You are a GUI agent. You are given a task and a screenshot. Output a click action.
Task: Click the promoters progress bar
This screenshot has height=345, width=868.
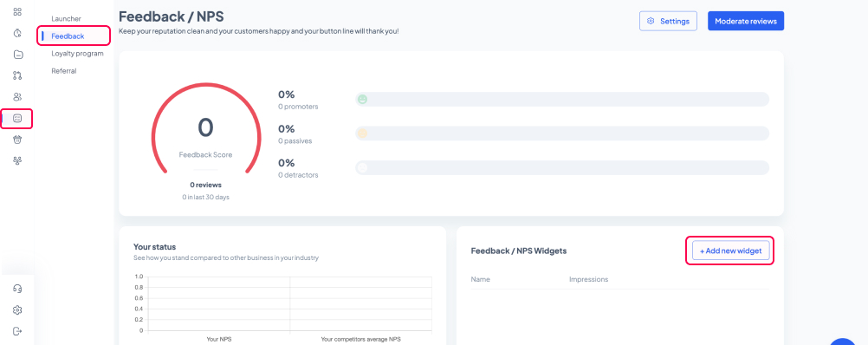pos(562,100)
